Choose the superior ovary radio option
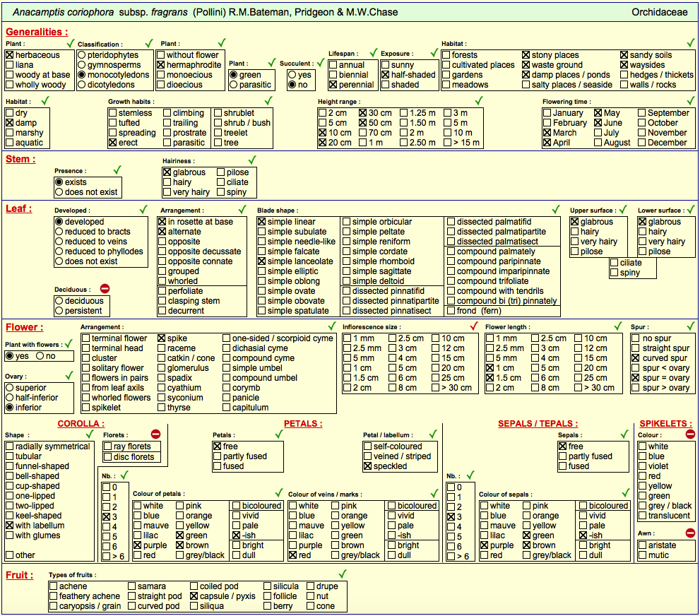Screen dimensions: 700x616 click(x=9, y=387)
